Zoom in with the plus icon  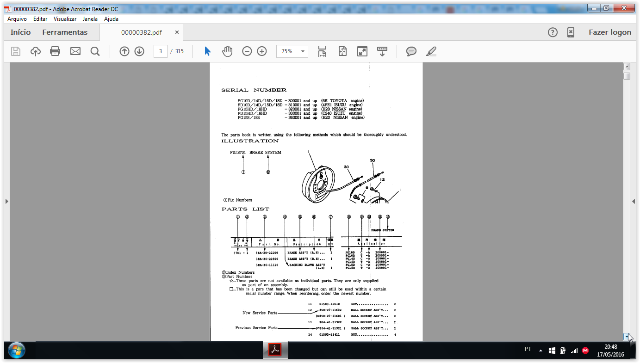[x=262, y=51]
